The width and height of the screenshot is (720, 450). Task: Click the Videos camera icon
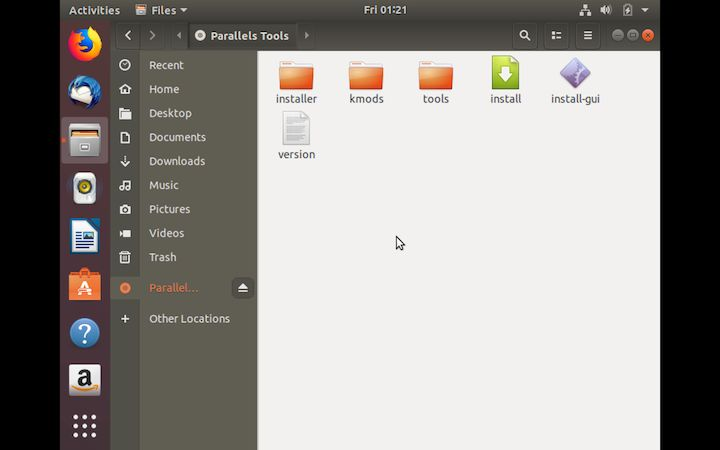(x=125, y=233)
